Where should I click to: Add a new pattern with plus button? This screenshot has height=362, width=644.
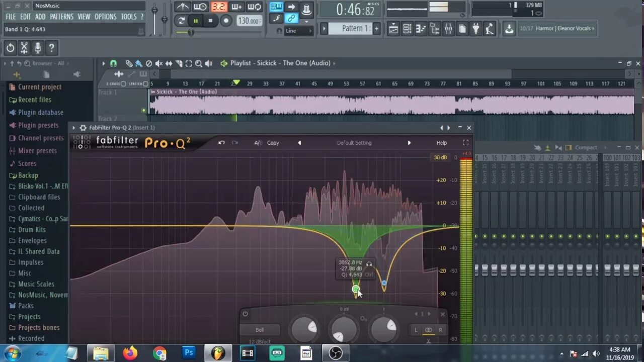coord(376,28)
